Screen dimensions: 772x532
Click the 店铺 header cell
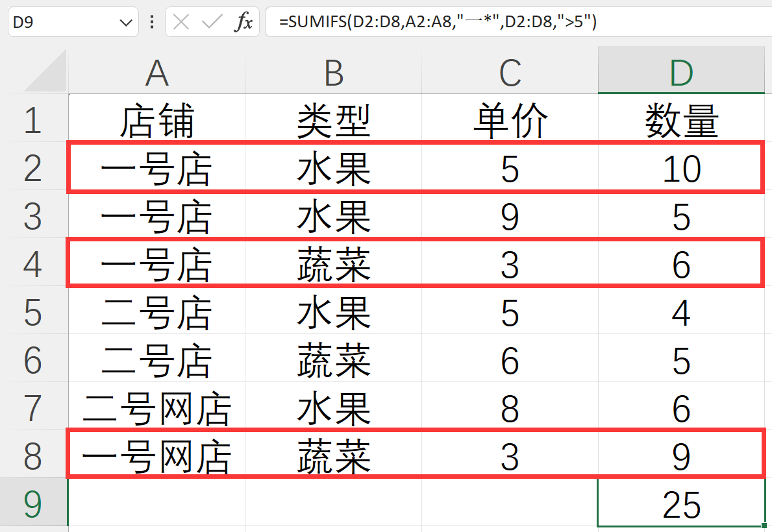(156, 120)
